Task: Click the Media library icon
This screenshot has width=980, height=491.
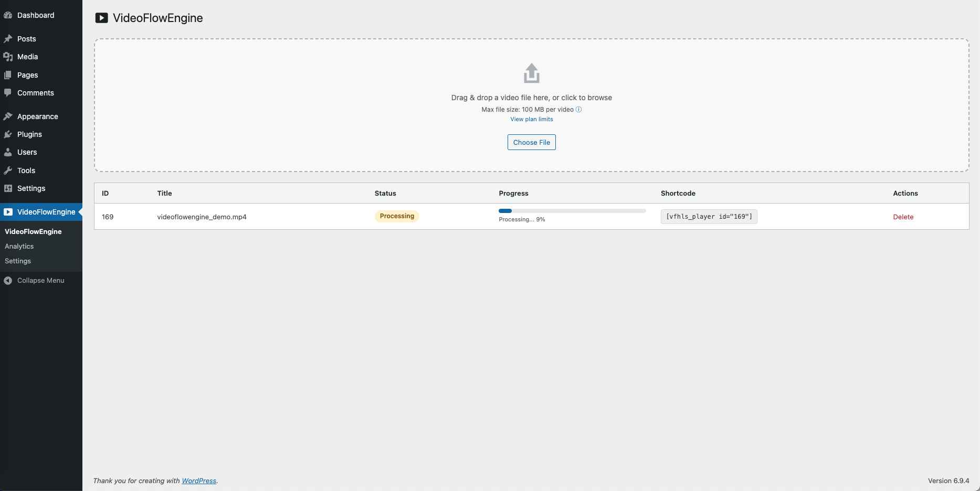Action: (x=8, y=57)
